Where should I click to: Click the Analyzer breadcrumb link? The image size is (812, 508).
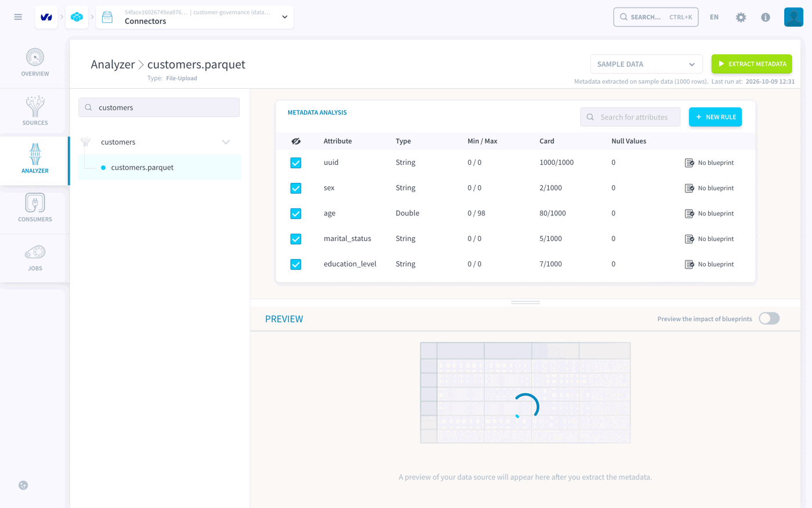tap(113, 64)
